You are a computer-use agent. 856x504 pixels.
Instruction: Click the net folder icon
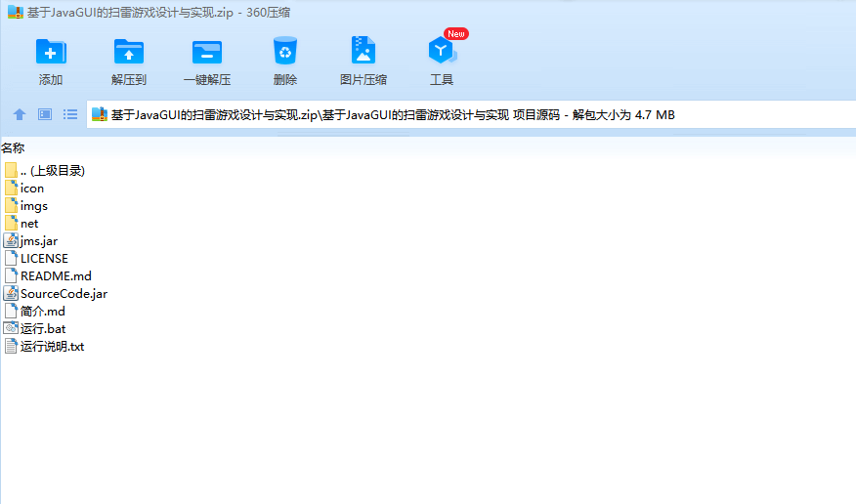point(11,223)
